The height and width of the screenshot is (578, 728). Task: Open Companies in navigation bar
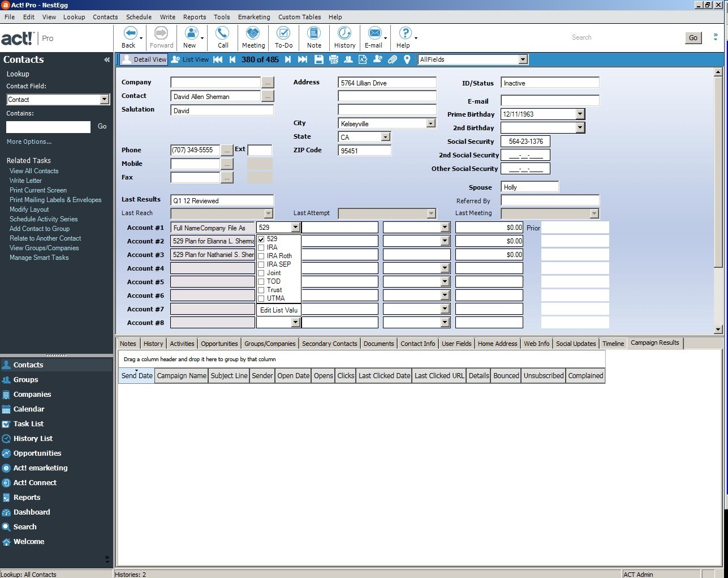tap(32, 395)
